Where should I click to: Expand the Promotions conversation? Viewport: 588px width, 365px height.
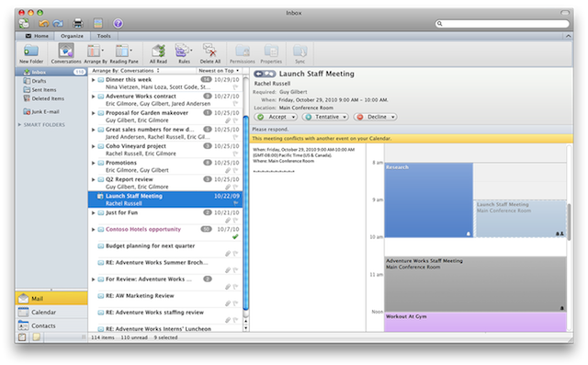point(94,163)
